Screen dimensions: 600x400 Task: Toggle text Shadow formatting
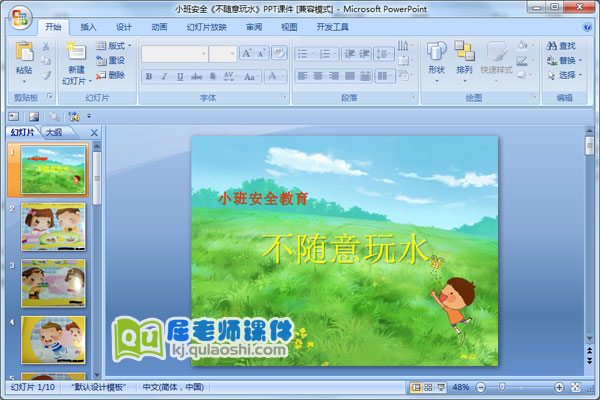click(x=213, y=77)
